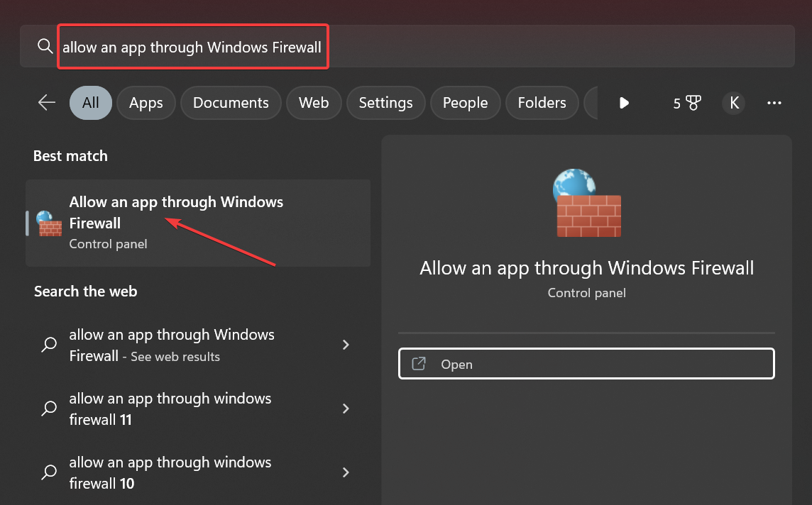Click the 'Best match' heading
The width and height of the screenshot is (812, 505).
point(70,156)
